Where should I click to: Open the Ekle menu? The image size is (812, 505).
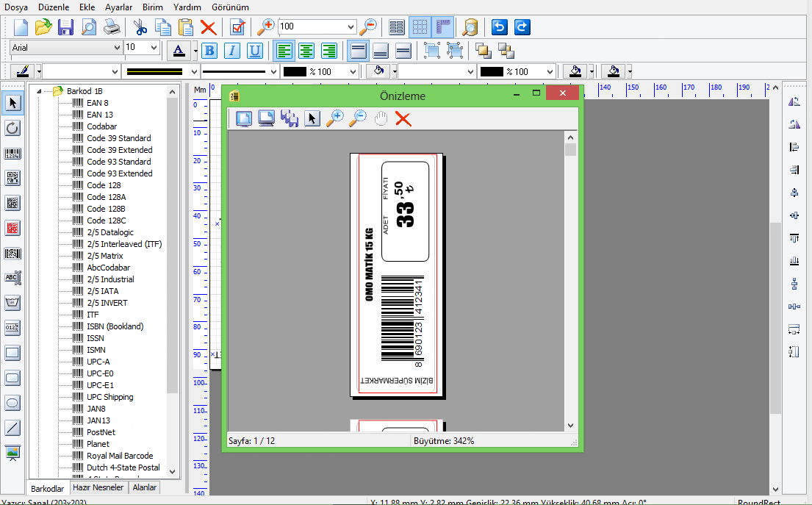coord(87,7)
